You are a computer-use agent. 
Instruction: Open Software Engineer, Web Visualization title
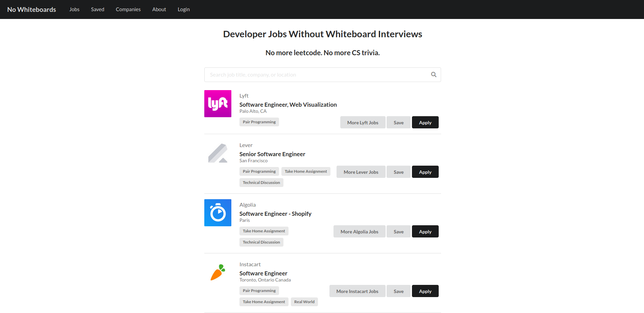coord(288,105)
